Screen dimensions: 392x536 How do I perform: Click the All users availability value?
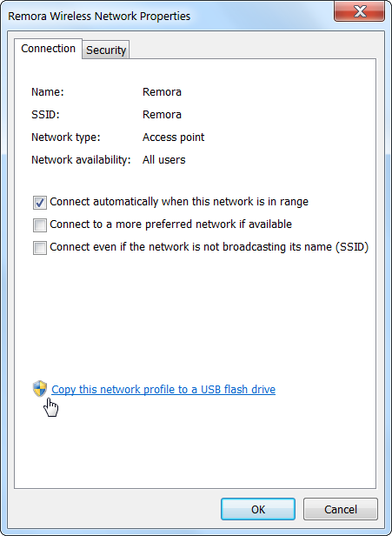164,159
